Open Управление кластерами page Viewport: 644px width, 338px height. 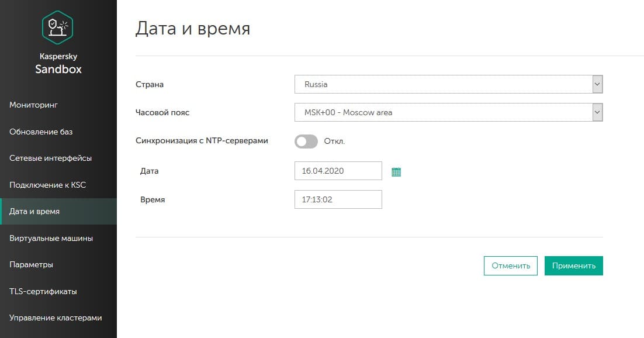click(56, 318)
